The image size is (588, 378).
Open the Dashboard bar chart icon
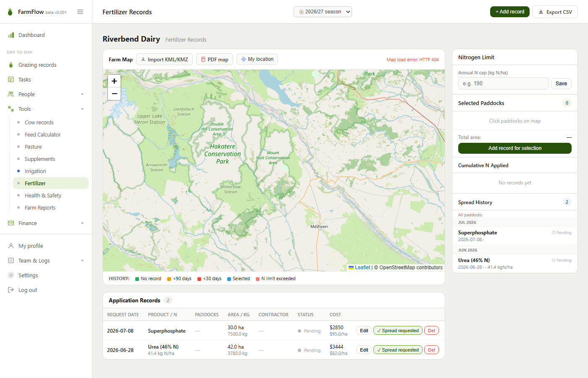[x=11, y=35]
